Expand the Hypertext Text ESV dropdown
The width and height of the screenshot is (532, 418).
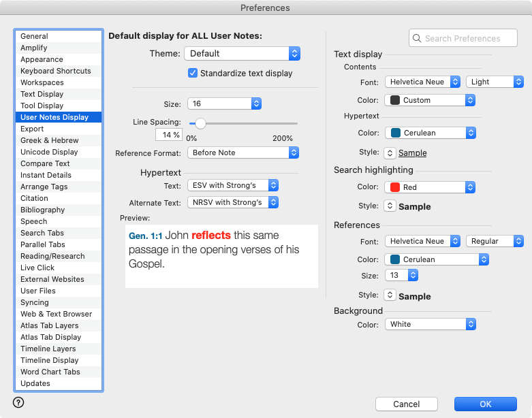[232, 185]
